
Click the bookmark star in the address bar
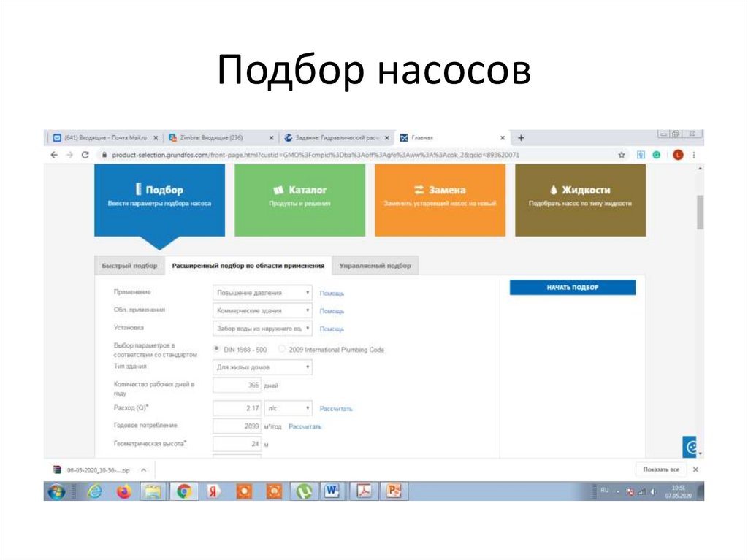[620, 155]
